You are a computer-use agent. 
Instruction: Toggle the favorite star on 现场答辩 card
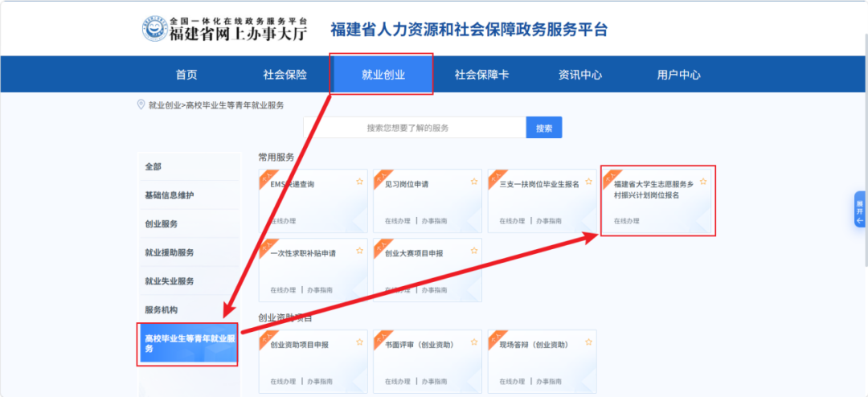[588, 342]
